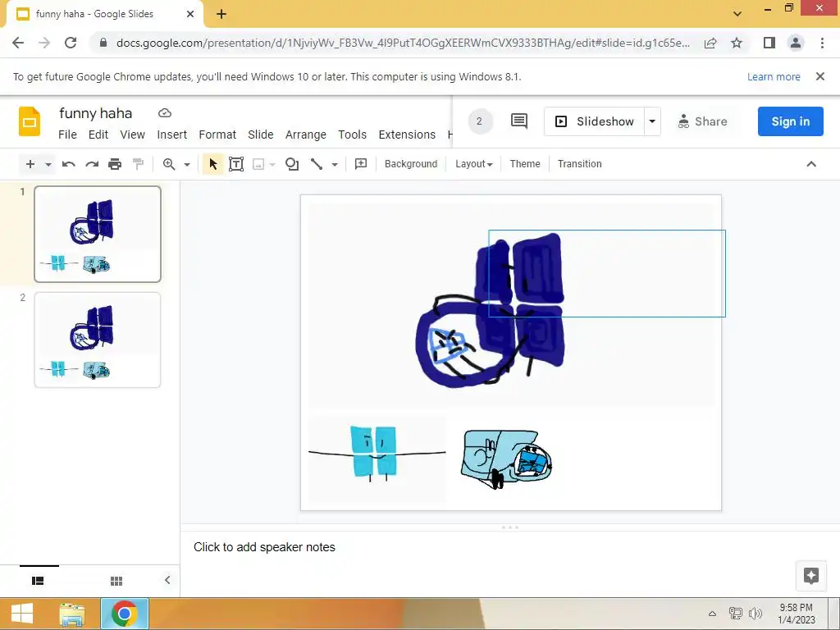
Task: Open the Windows Start button
Action: (x=22, y=614)
